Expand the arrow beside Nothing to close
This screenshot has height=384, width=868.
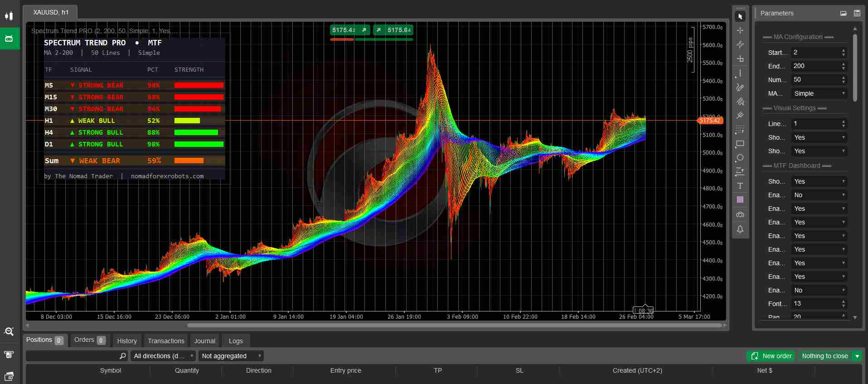pyautogui.click(x=857, y=356)
